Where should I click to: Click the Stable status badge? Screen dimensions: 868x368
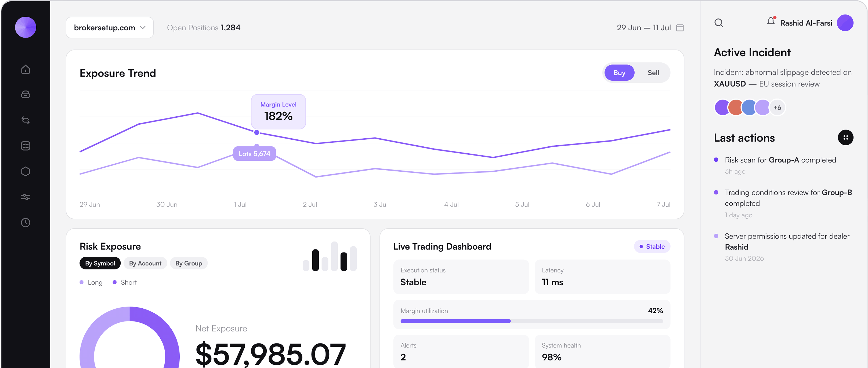(x=652, y=247)
